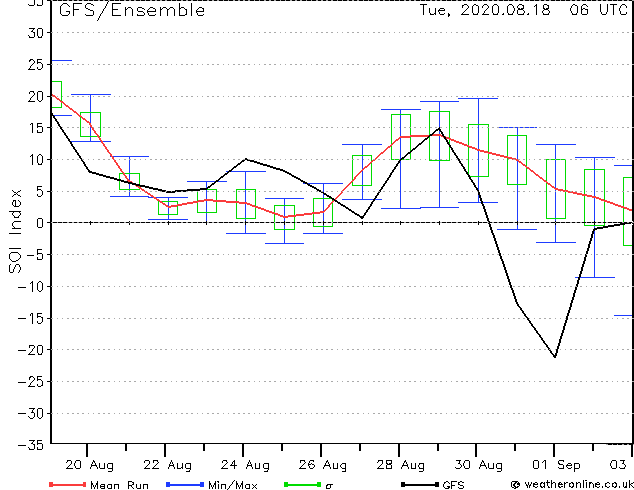This screenshot has height=490, width=634.
Task: Click the SOI Index y-axis title
Action: (x=15, y=231)
